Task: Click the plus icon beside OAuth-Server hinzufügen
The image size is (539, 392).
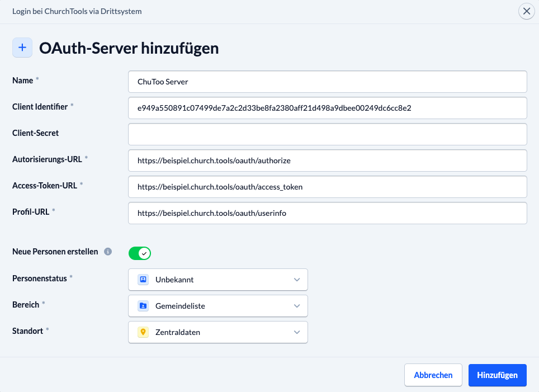Action: point(22,48)
